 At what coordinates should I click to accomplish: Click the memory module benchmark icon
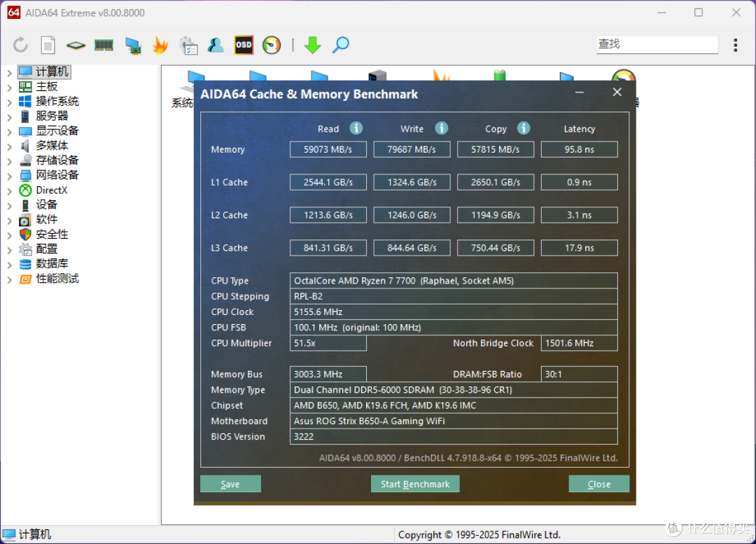(104, 45)
